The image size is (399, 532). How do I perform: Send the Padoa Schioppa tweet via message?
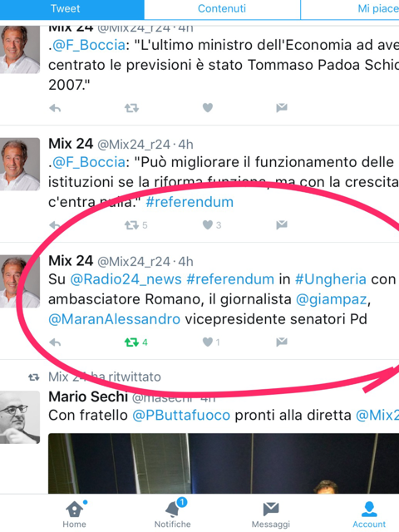(x=282, y=108)
